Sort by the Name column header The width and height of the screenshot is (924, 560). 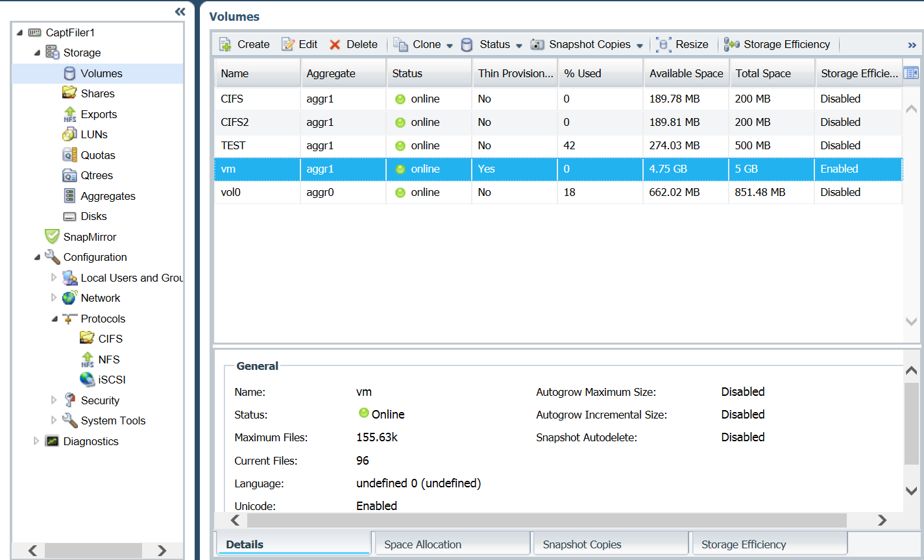[x=258, y=73]
